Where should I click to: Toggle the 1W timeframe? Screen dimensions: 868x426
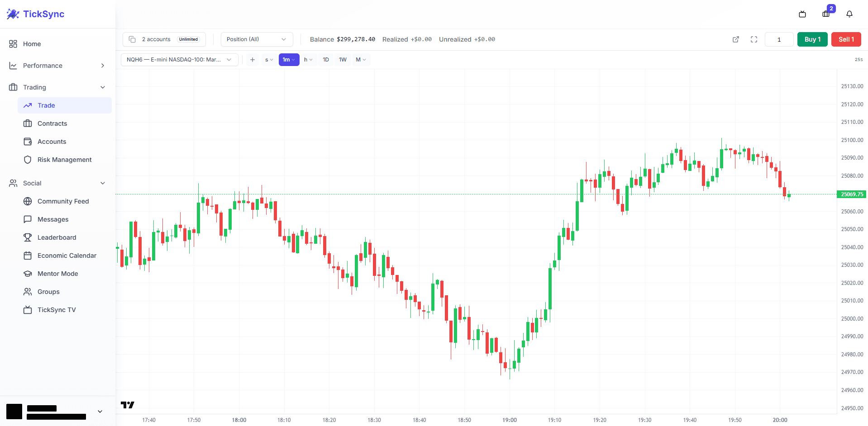point(343,59)
